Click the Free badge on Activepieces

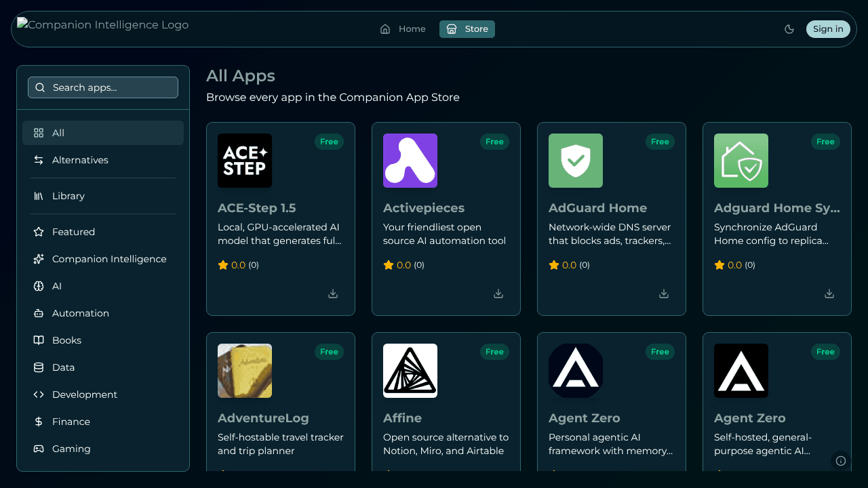coord(494,142)
